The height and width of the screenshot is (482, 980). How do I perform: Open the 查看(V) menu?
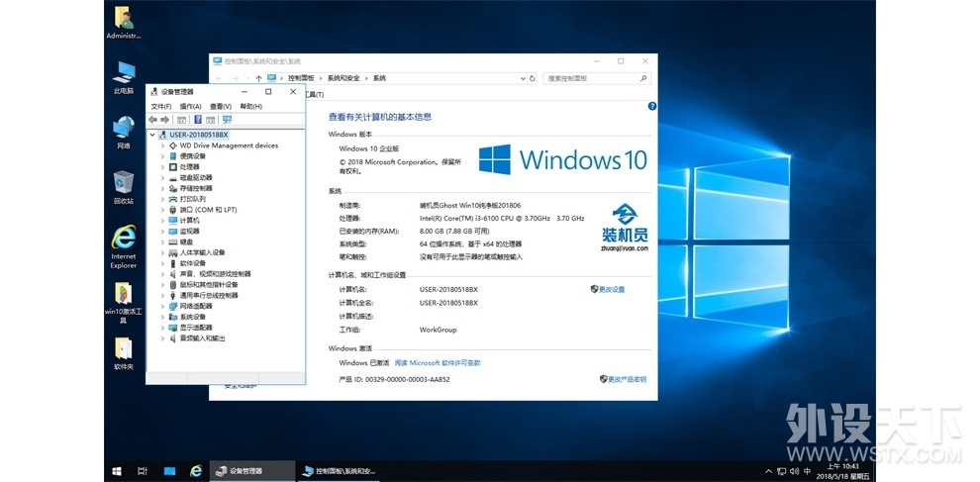tap(221, 106)
